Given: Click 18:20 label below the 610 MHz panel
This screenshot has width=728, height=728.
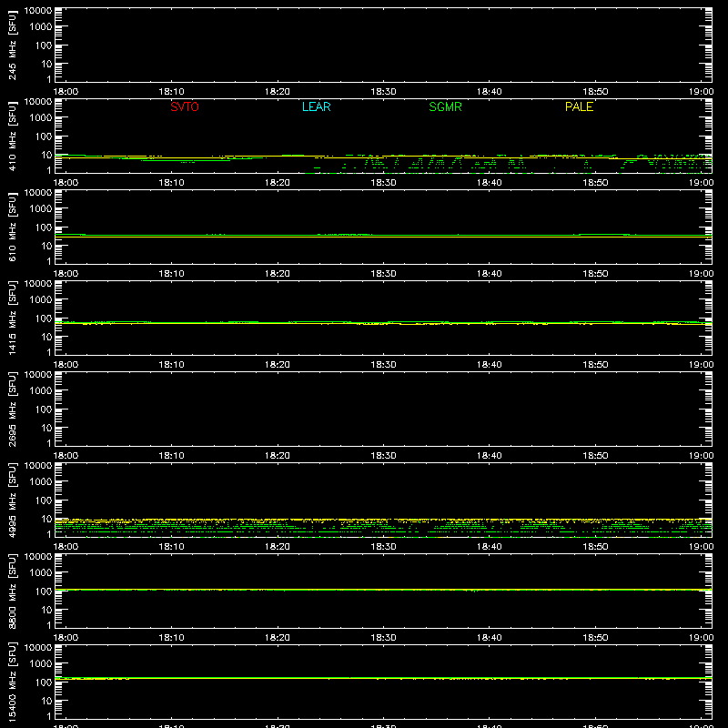Looking at the screenshot, I should [278, 274].
